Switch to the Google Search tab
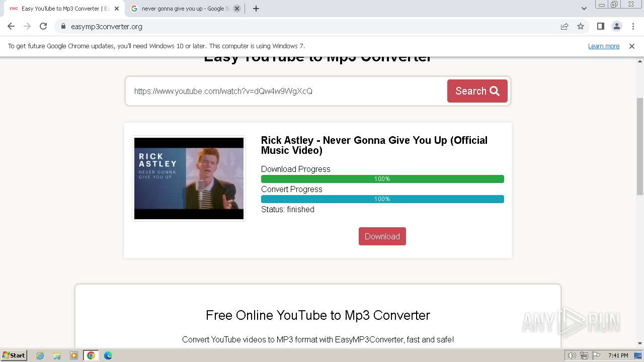Viewport: 644px width, 362px height. pyautogui.click(x=185, y=9)
